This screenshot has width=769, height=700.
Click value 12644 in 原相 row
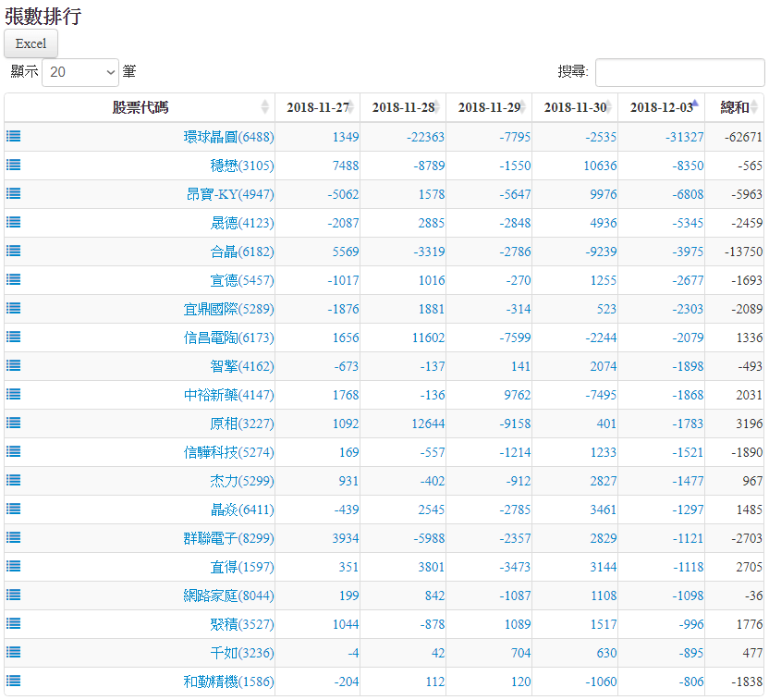[x=428, y=424]
